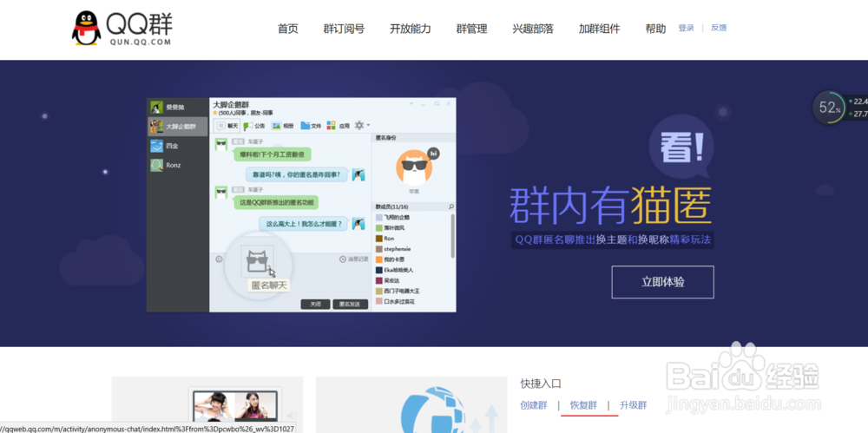Screen dimensions: 868x433
Task: Open the 帮助 menu item
Action: tap(655, 29)
